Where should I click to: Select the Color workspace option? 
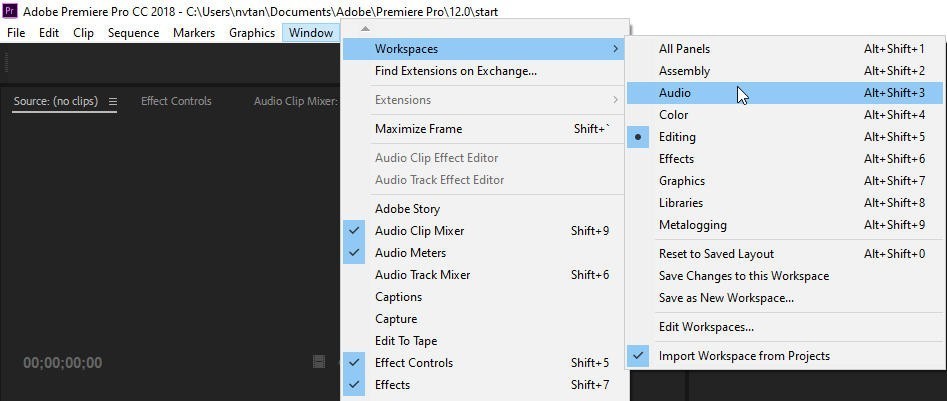pyautogui.click(x=673, y=115)
